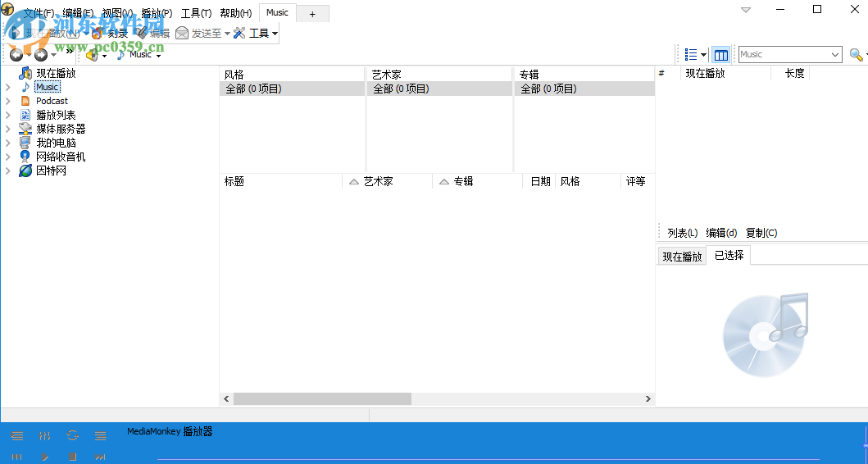Select 媒体服务器 in the tree
868x464 pixels.
[61, 129]
